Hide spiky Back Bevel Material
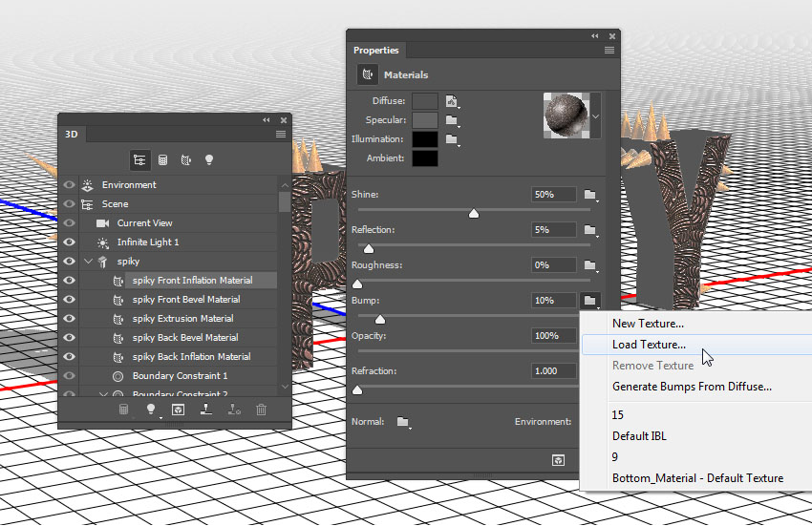This screenshot has height=526, width=812. coord(69,338)
